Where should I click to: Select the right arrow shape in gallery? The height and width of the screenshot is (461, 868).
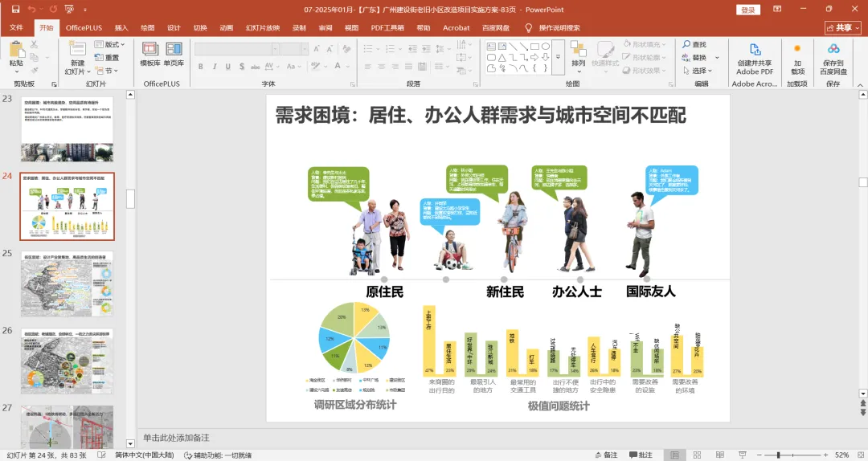(534, 58)
